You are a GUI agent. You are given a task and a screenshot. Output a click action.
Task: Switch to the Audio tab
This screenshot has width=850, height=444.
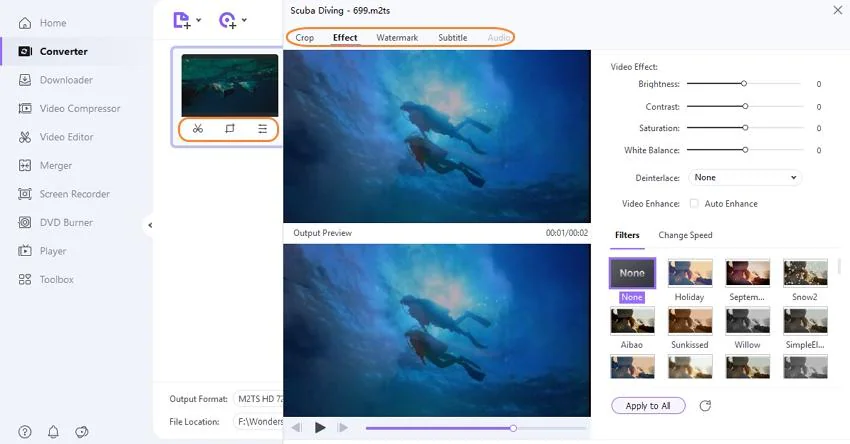498,37
